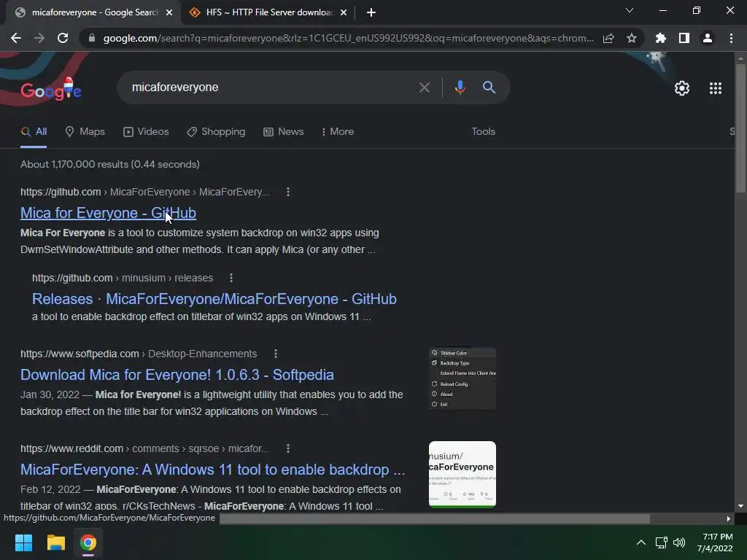
Task: Open network status tray icon
Action: pyautogui.click(x=661, y=542)
